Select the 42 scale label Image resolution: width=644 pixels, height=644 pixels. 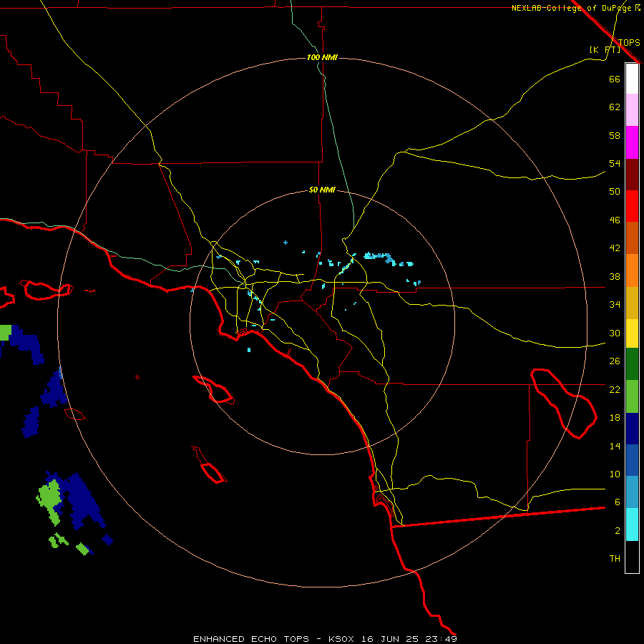point(615,248)
